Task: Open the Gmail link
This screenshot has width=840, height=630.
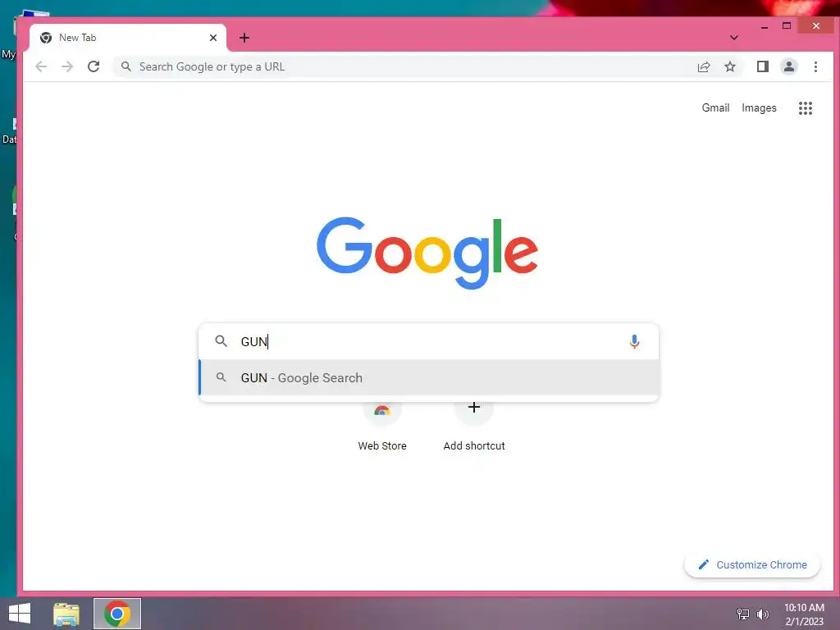Action: tap(715, 107)
